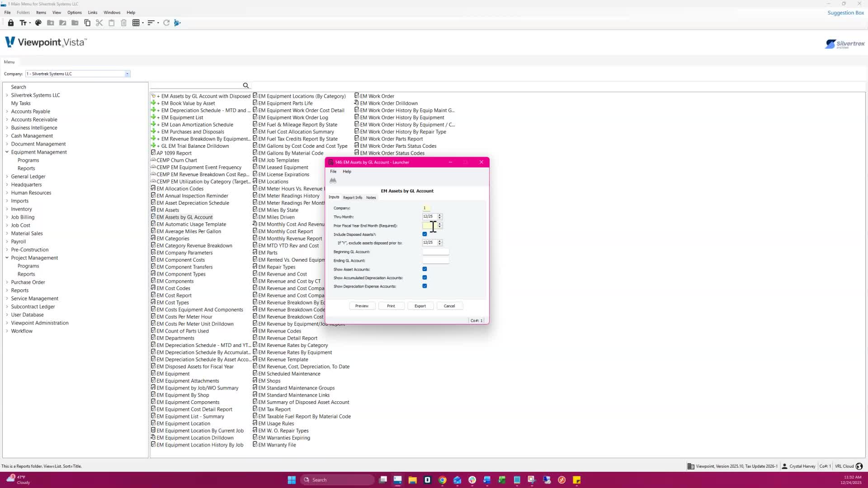The image size is (868, 488).
Task: Toggle Show Asset Accounts checkbox
Action: tap(425, 269)
